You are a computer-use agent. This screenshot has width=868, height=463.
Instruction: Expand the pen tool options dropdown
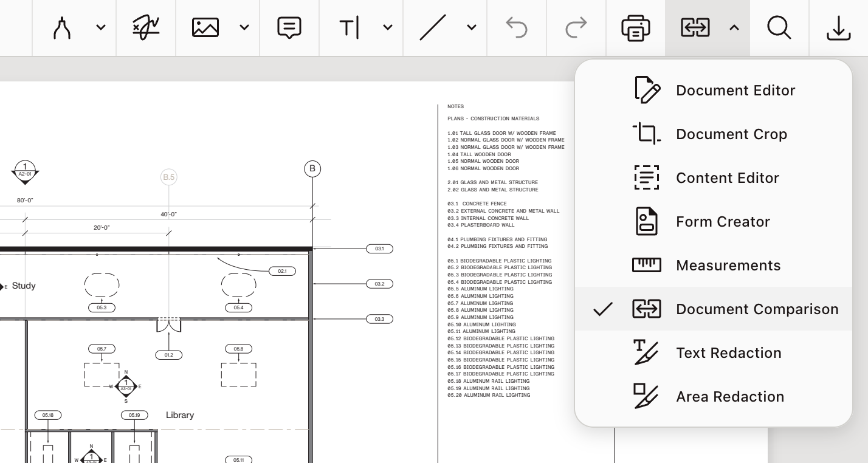tap(101, 27)
